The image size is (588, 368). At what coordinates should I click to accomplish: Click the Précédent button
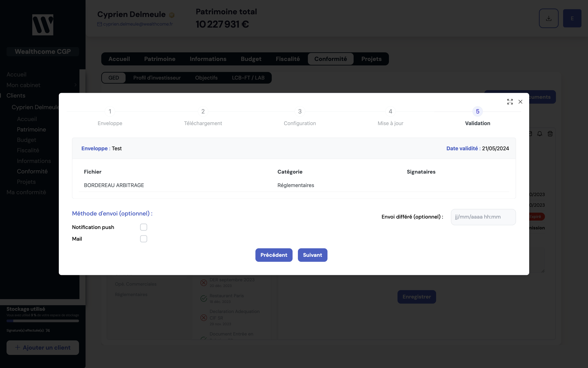point(274,255)
